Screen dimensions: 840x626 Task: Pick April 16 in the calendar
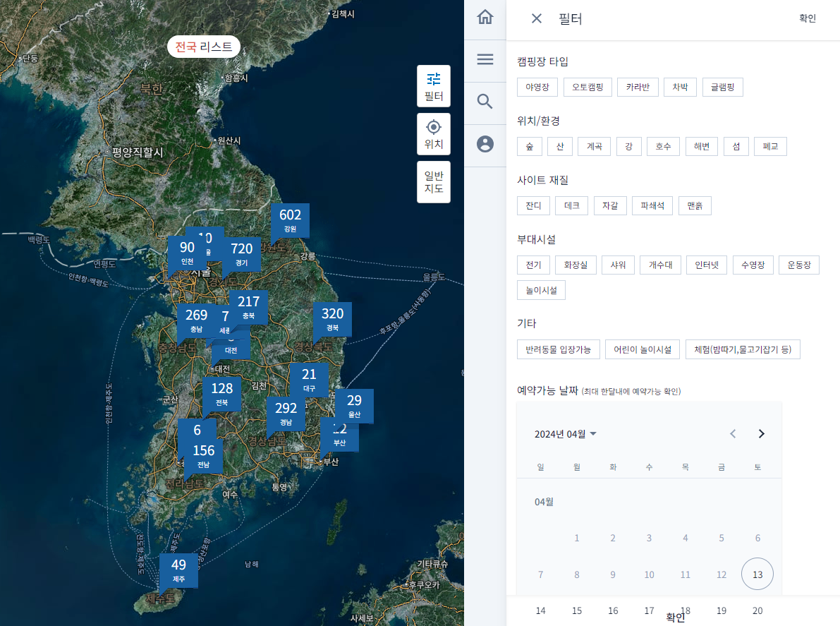[x=613, y=610]
